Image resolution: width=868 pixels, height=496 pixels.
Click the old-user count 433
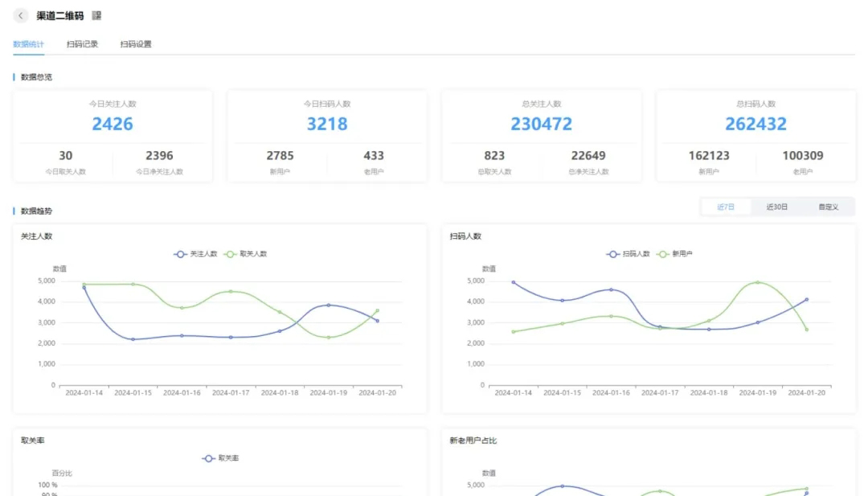374,156
